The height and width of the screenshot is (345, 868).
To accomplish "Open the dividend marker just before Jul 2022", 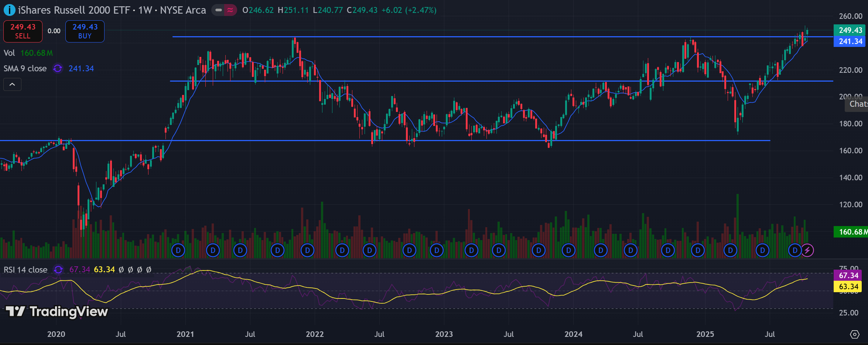I will (x=370, y=250).
